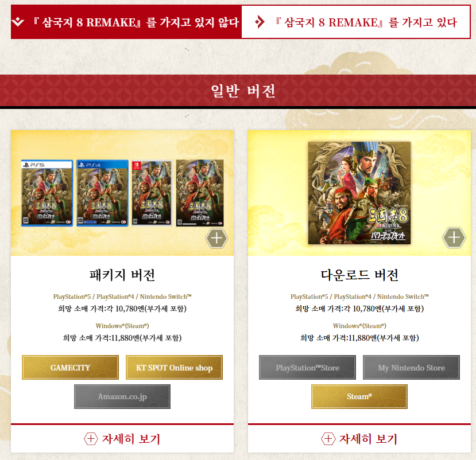Click the down chevron on the red tab
The height and width of the screenshot is (460, 476).
click(x=18, y=22)
